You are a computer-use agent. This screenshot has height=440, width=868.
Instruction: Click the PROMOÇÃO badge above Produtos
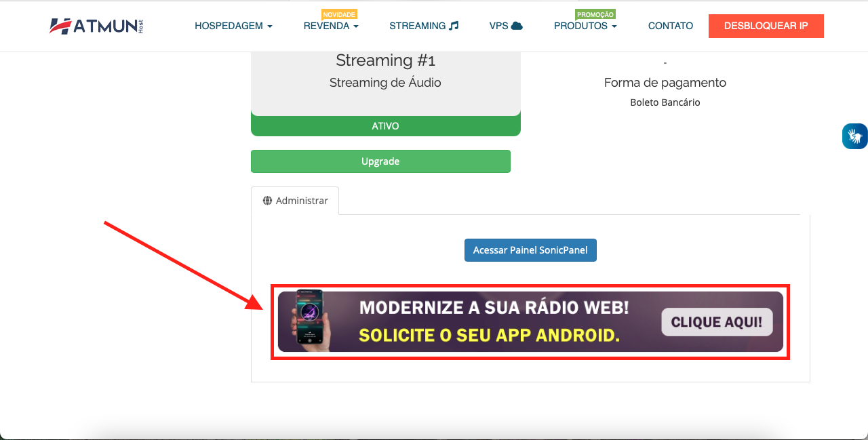click(x=595, y=14)
